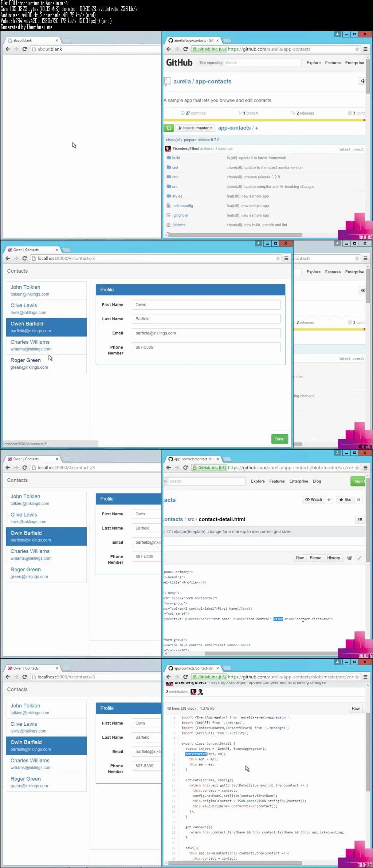
Task: Click the first contributor avatar beside 2 contributors
Action: pyautogui.click(x=193, y=692)
